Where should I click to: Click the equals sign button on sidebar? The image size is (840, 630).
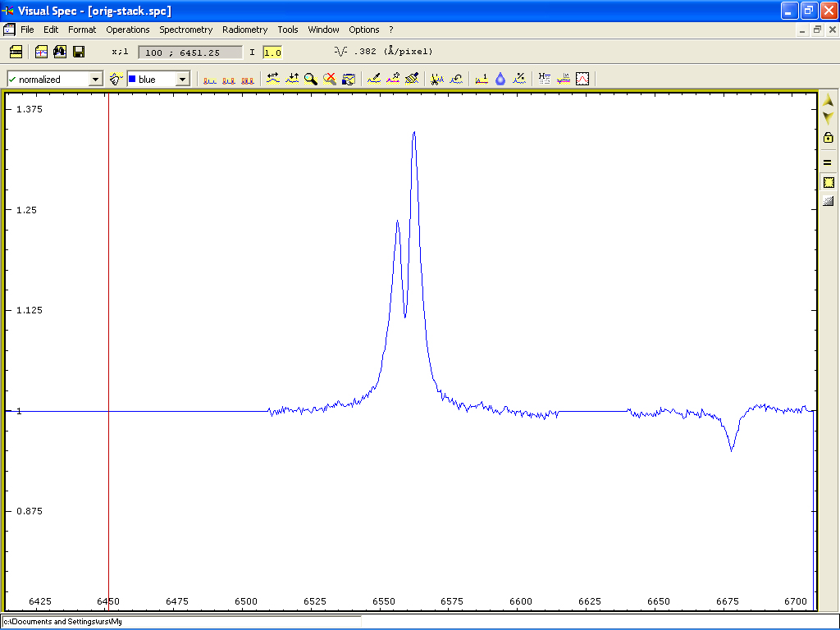tap(828, 162)
